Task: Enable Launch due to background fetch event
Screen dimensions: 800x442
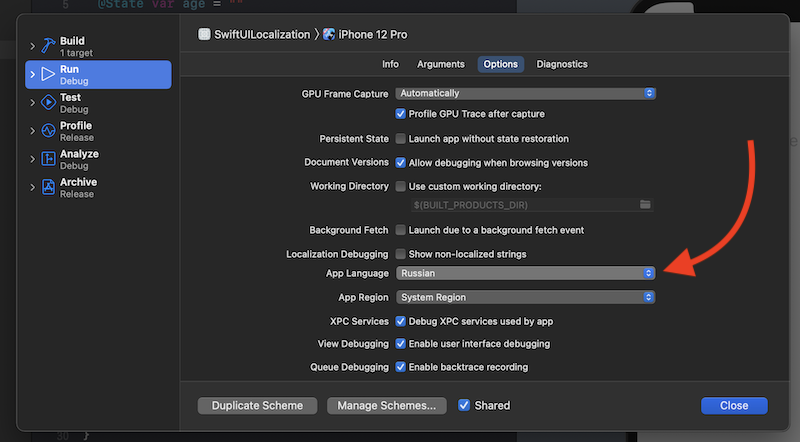Action: 401,230
